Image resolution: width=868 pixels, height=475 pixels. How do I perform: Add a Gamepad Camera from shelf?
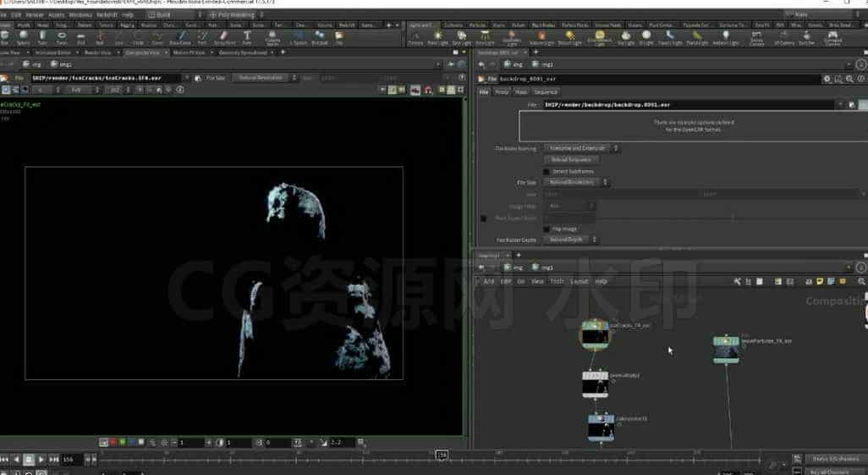pyautogui.click(x=832, y=38)
